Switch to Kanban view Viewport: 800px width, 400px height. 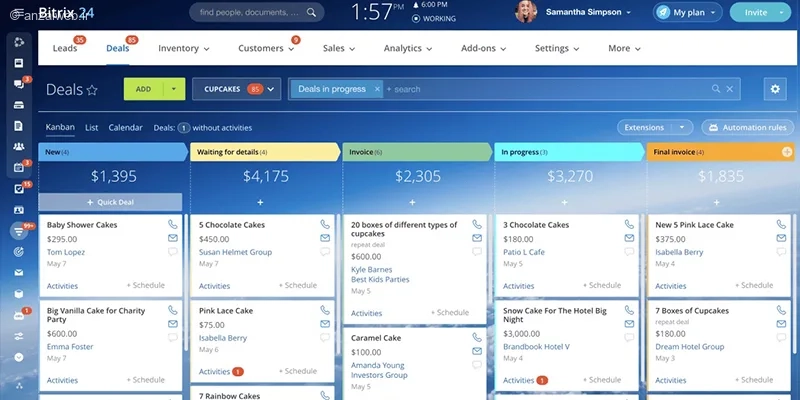click(x=60, y=127)
